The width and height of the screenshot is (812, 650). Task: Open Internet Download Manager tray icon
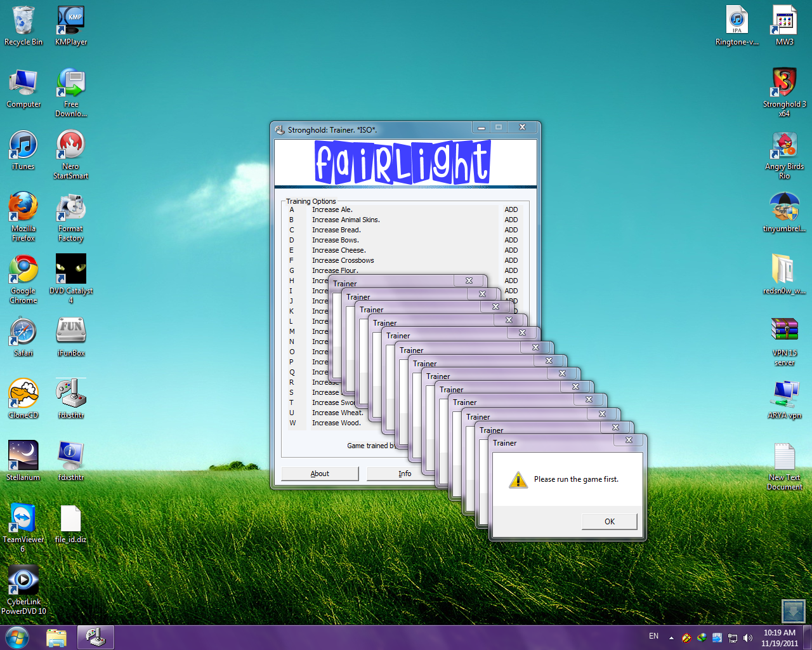pyautogui.click(x=702, y=638)
